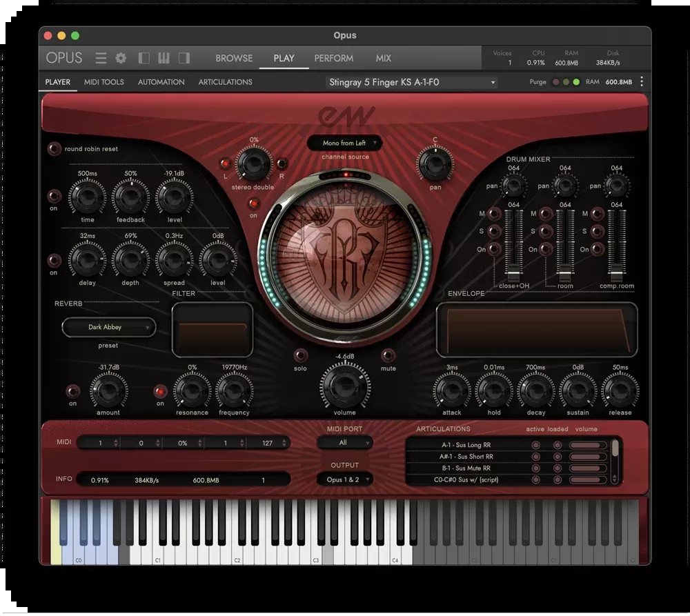Toggle the mute button
This screenshot has height=616, width=690.
pyautogui.click(x=388, y=355)
